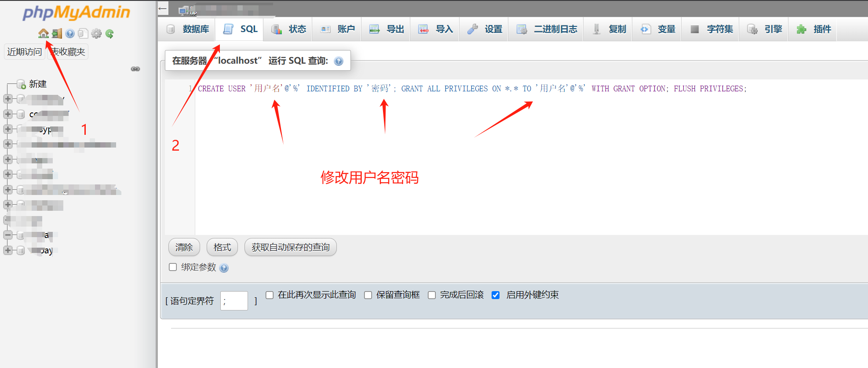
Task: Open the 状态 tab
Action: click(x=288, y=29)
